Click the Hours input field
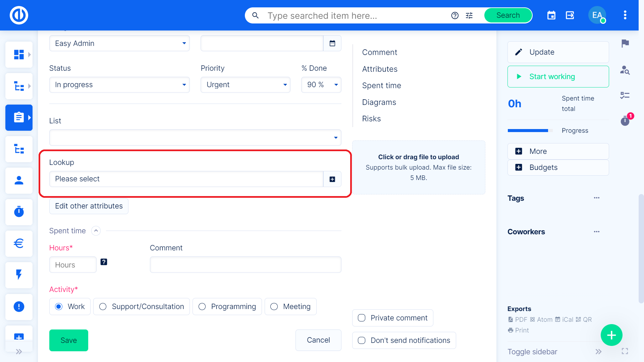 coord(73,265)
